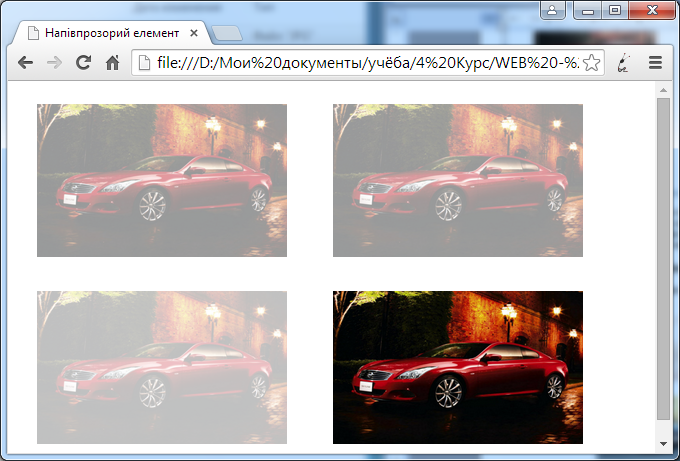Click the extension icon beside the star
The height and width of the screenshot is (461, 680).
point(625,62)
